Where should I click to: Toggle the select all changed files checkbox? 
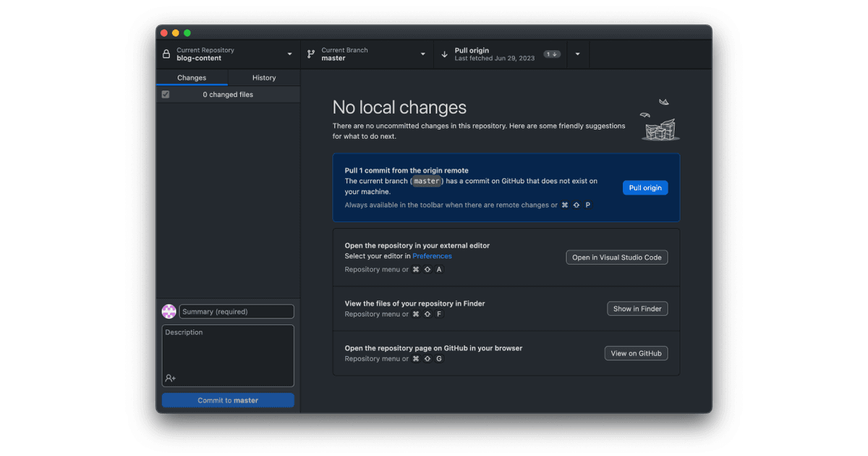pyautogui.click(x=166, y=95)
